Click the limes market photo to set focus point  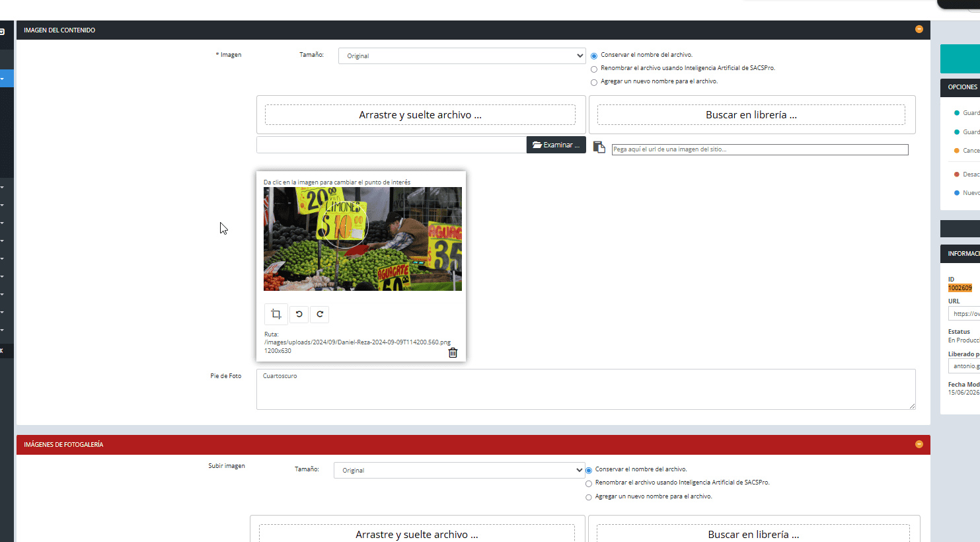pos(363,239)
